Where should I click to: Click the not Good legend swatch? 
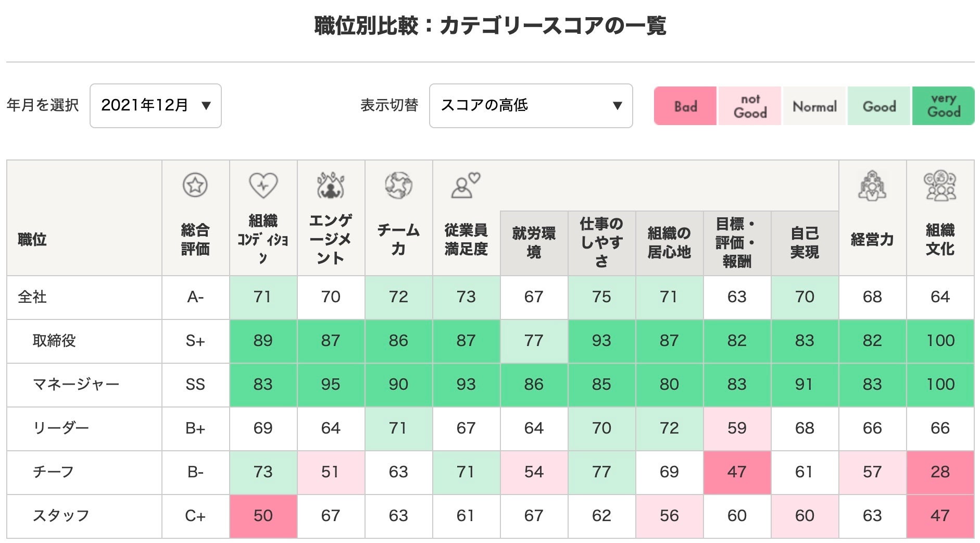[750, 106]
